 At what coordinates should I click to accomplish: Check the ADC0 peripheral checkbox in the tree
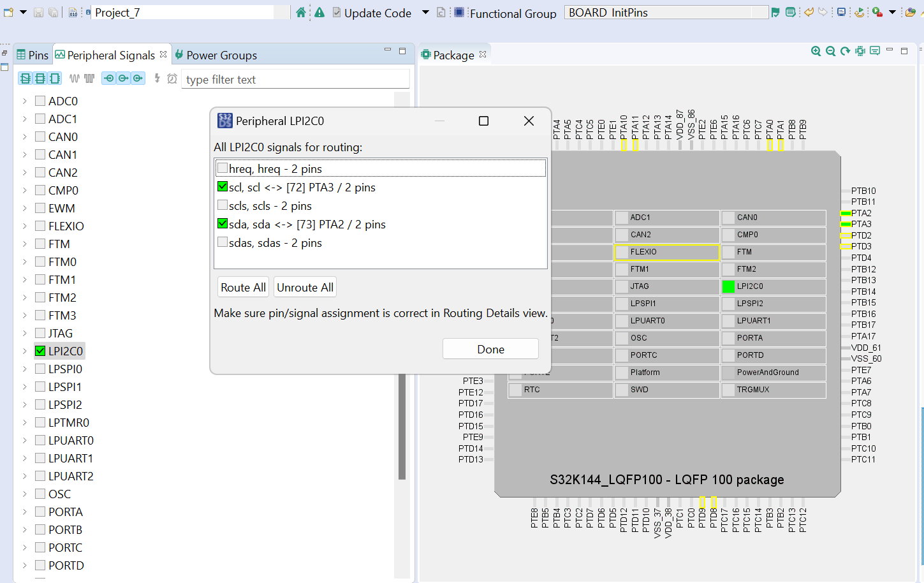click(x=40, y=101)
